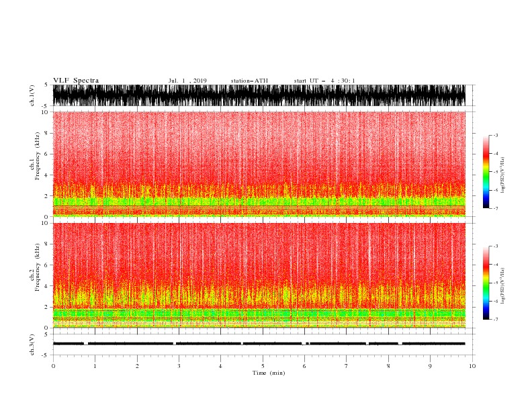Viewport: 532px width, 411px height.
Task: Click the ch.1 black waveform panel
Action: 259,95
